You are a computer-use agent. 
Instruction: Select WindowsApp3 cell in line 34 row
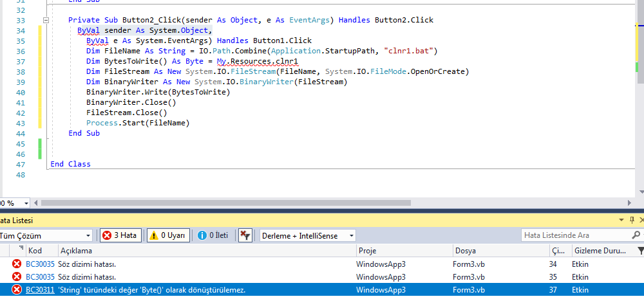[x=381, y=264]
